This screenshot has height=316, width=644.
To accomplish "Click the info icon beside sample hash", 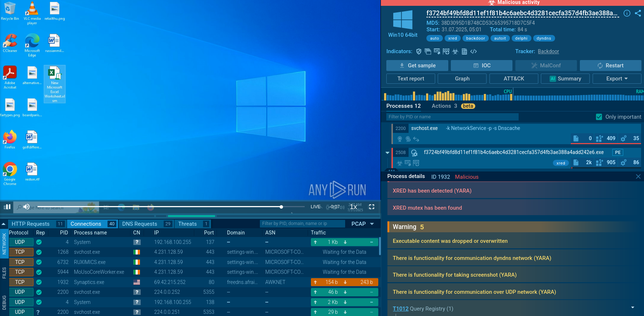I will (627, 13).
